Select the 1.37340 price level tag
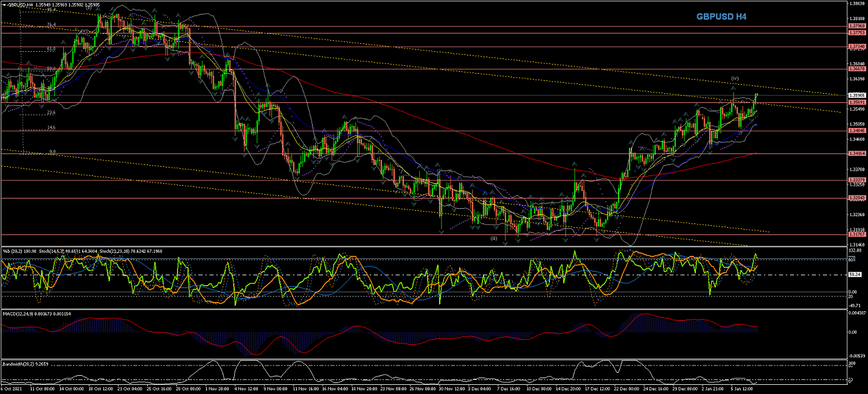Viewport: 868px width, 394px height. [x=856, y=46]
